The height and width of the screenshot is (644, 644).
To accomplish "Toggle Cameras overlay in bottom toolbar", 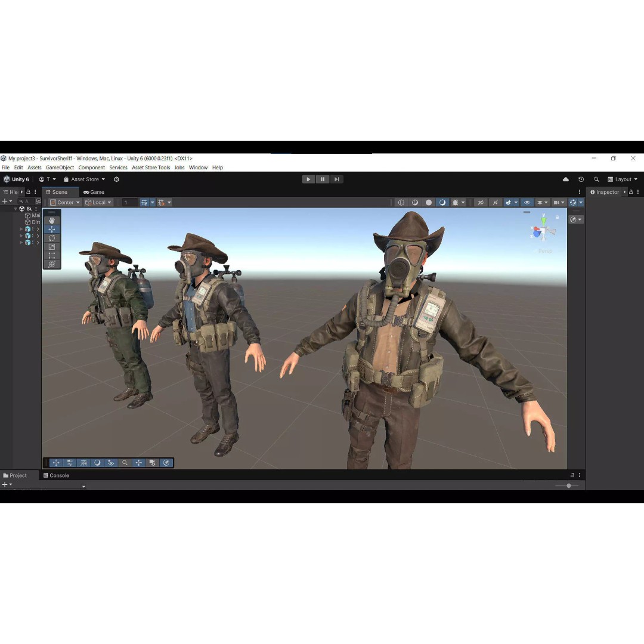I will (153, 463).
